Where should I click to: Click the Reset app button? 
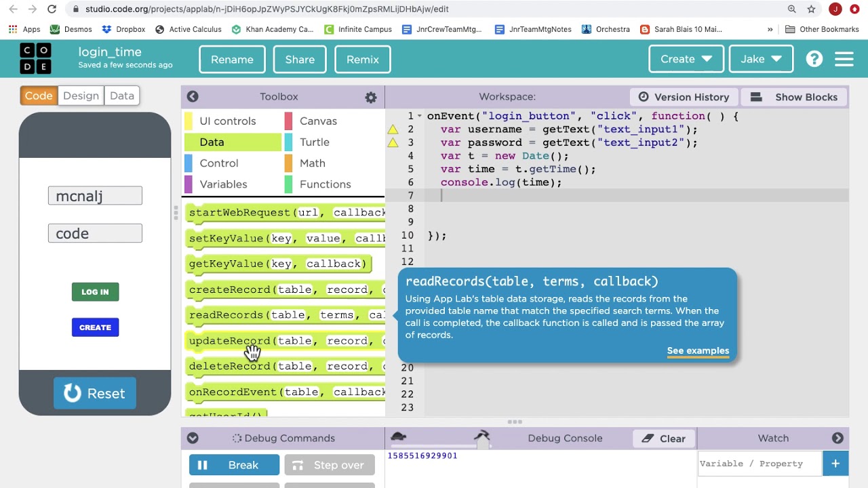tap(95, 393)
